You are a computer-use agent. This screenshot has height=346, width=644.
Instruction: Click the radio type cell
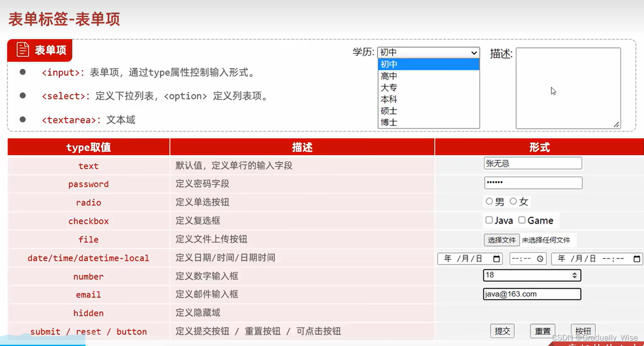coord(89,203)
